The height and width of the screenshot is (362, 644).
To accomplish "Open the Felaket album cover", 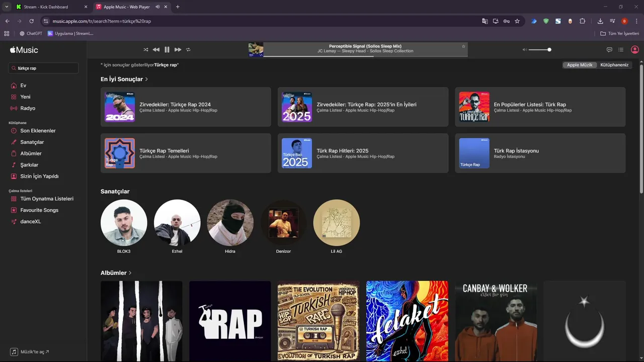I will [407, 321].
